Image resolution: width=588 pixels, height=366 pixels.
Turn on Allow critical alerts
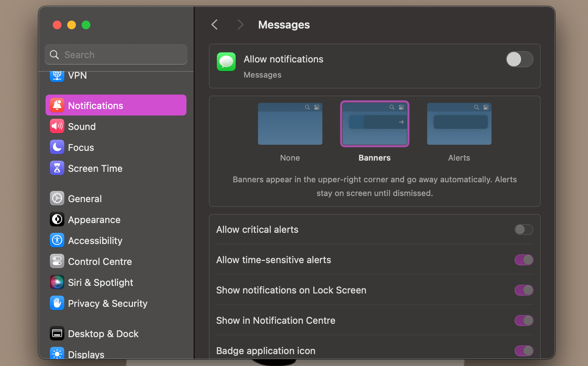pyautogui.click(x=524, y=230)
